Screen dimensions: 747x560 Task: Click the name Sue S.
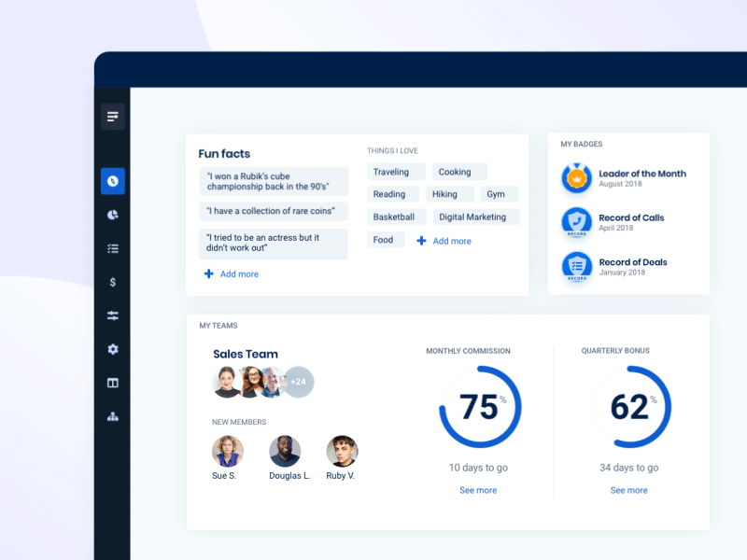point(224,476)
